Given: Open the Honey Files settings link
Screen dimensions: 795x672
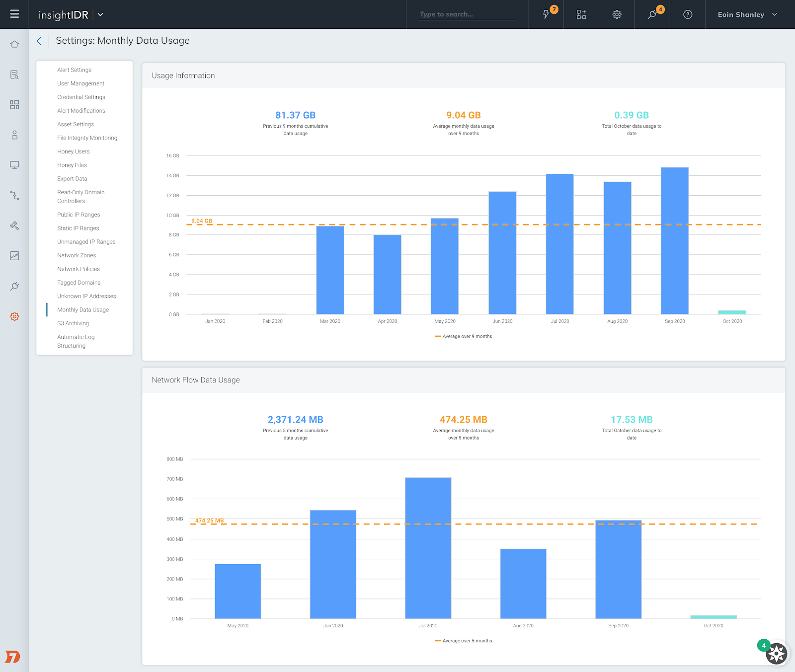Looking at the screenshot, I should tap(72, 165).
